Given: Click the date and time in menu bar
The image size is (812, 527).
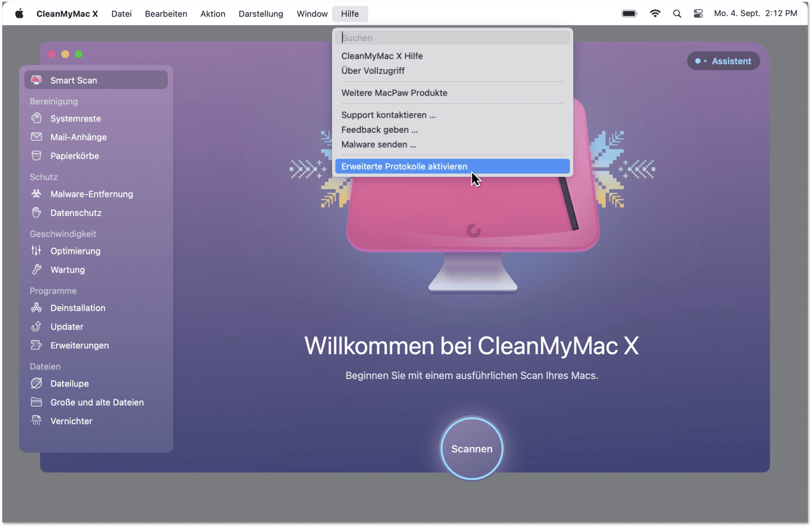Looking at the screenshot, I should click(755, 13).
